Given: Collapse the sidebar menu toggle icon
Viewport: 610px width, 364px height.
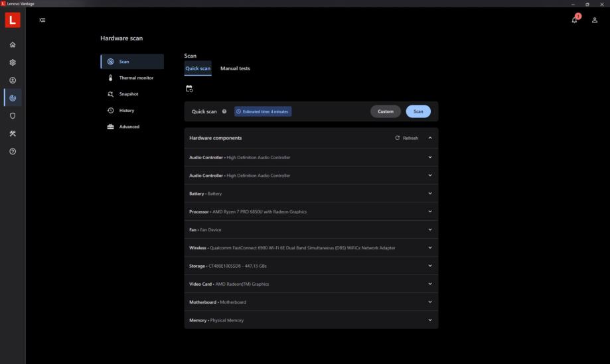Looking at the screenshot, I should [x=42, y=20].
